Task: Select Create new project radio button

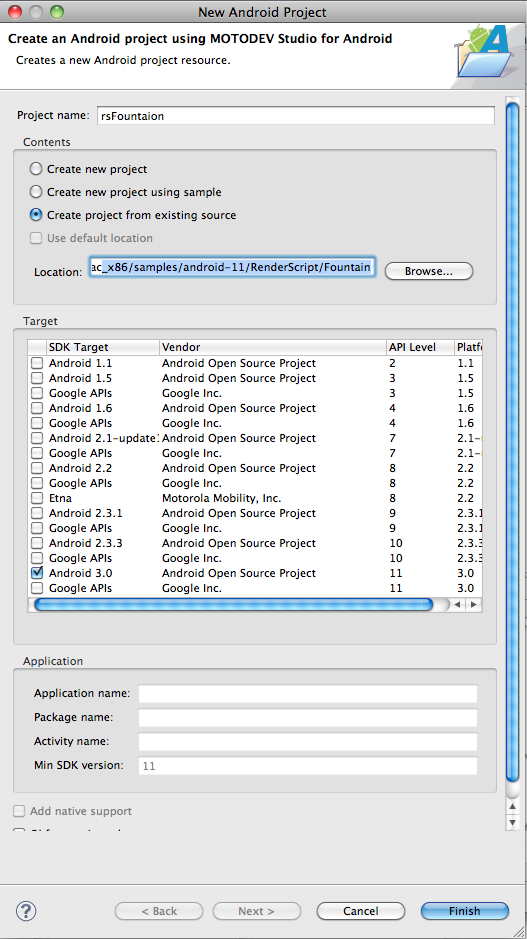Action: pos(36,169)
